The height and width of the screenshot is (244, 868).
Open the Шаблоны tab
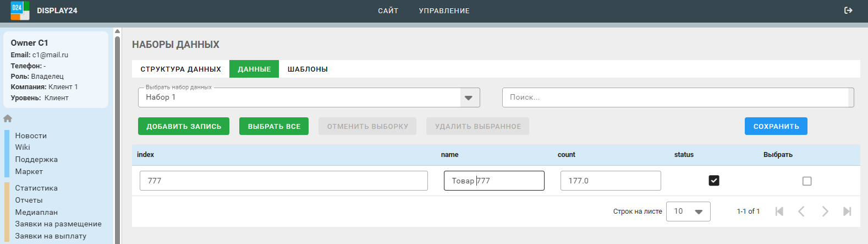[307, 69]
